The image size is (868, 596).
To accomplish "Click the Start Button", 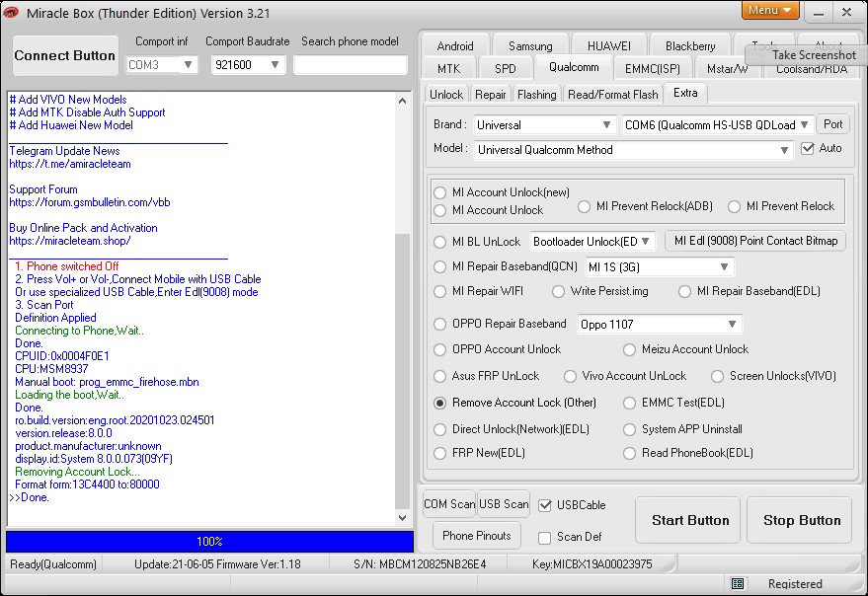I will click(689, 520).
